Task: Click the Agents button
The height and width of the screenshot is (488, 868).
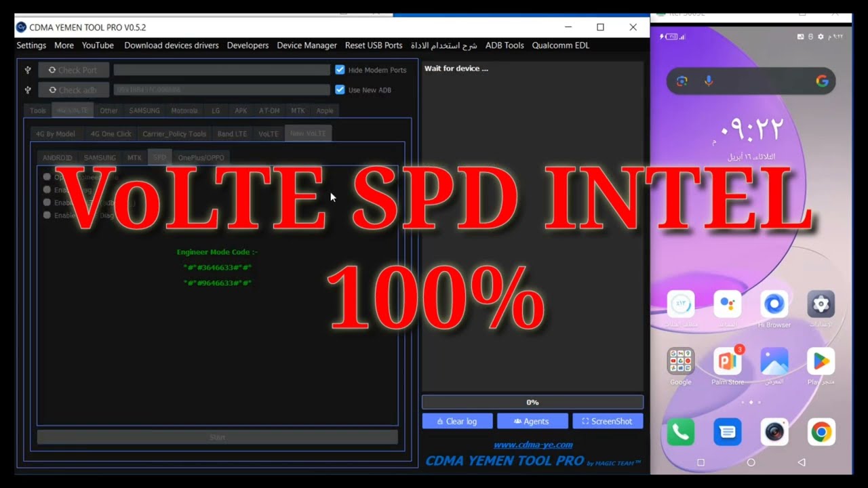Action: click(x=532, y=421)
